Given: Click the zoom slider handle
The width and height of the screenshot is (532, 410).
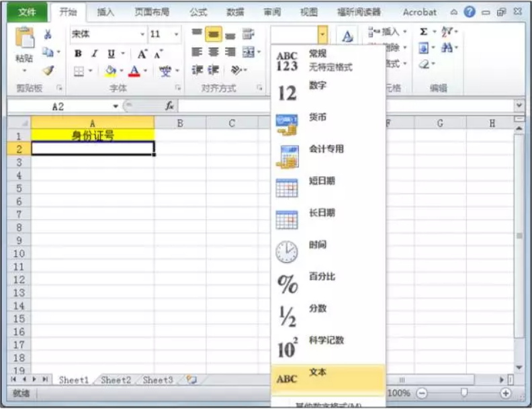Looking at the screenshot, I should point(463,393).
